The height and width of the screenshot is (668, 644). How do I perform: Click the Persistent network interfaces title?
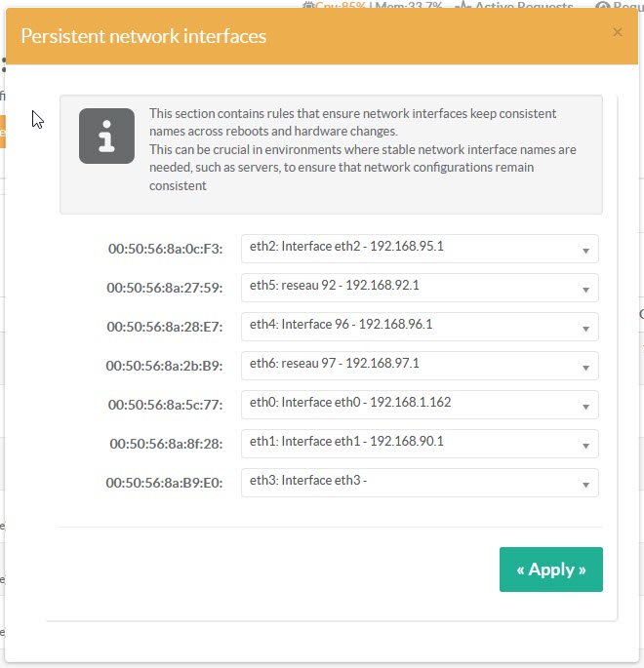[x=143, y=36]
